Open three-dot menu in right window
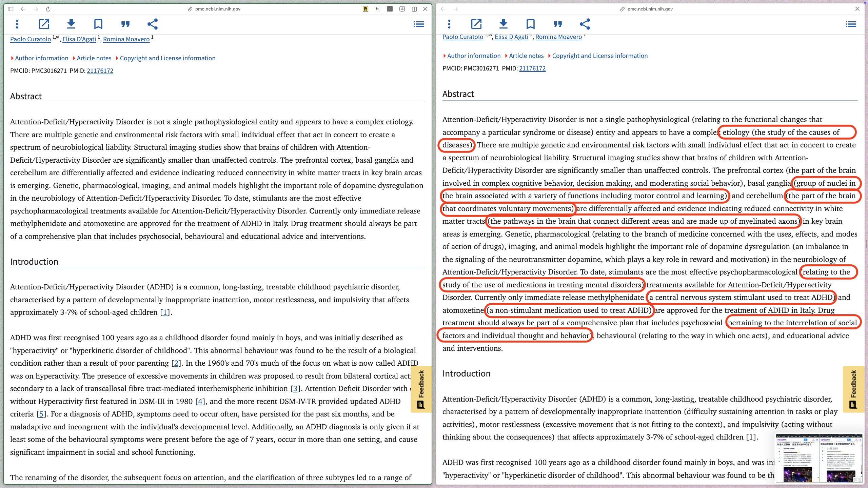 449,24
